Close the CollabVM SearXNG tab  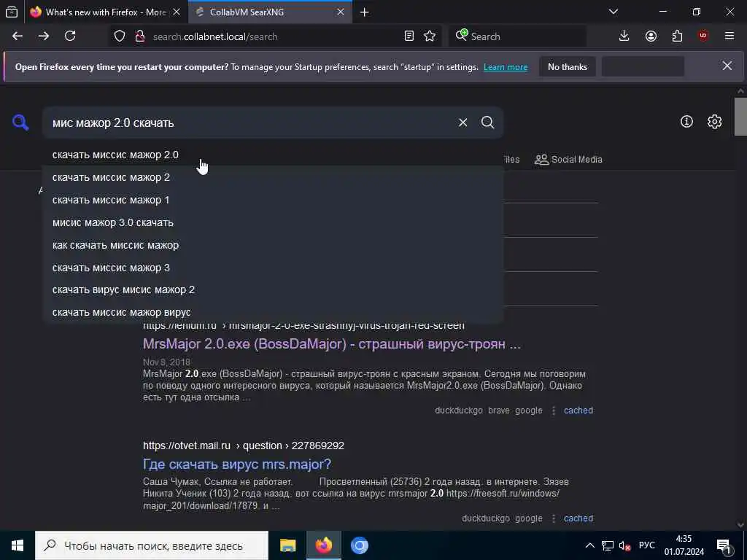click(x=341, y=12)
